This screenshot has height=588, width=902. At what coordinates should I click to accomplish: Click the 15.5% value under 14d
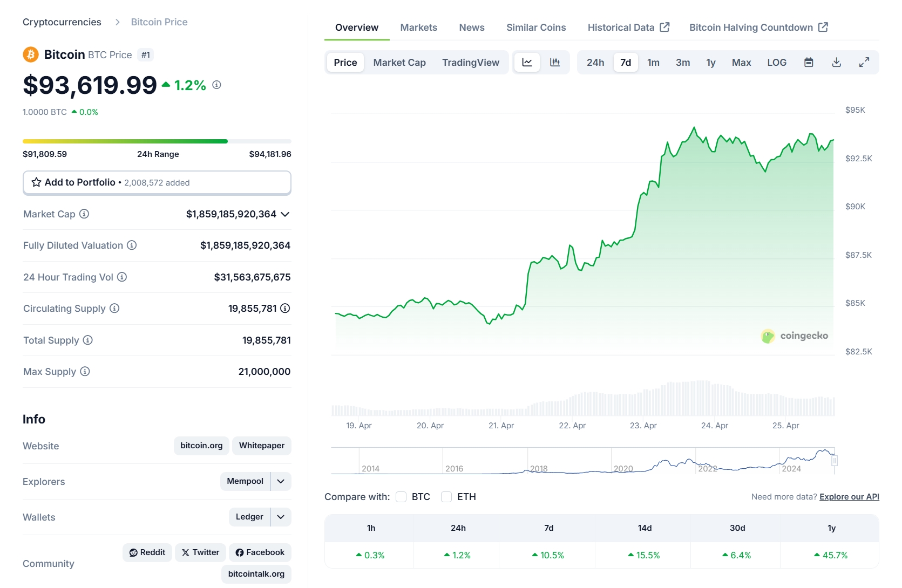click(x=644, y=555)
